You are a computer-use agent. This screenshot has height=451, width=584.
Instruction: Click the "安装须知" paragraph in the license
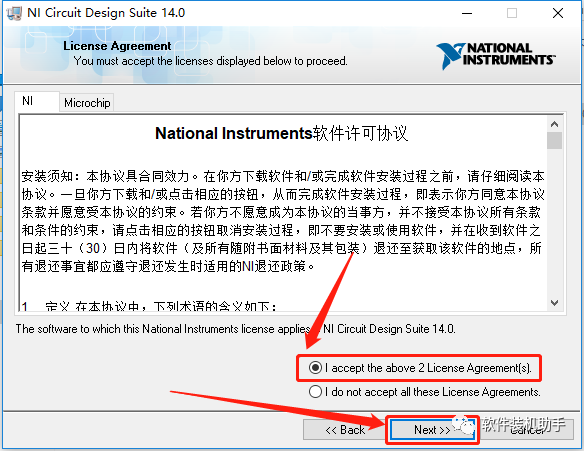[x=283, y=221]
